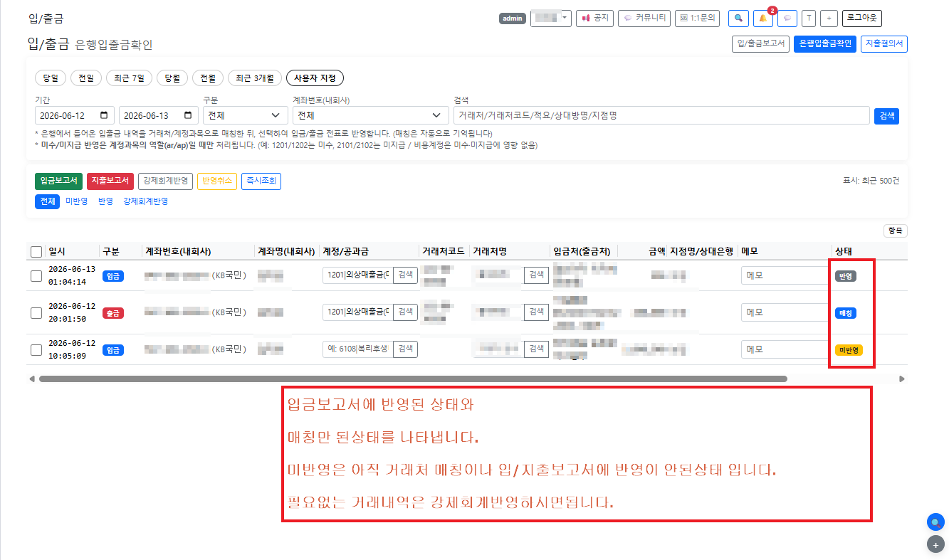
Task: Open the 구분 dropdown showing 전체
Action: 245,115
